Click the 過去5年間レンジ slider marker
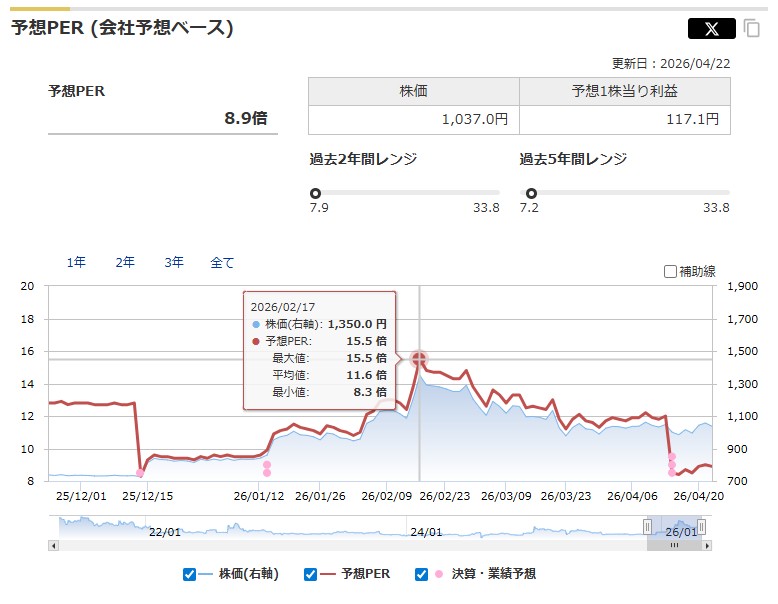The height and width of the screenshot is (604, 778). [531, 193]
